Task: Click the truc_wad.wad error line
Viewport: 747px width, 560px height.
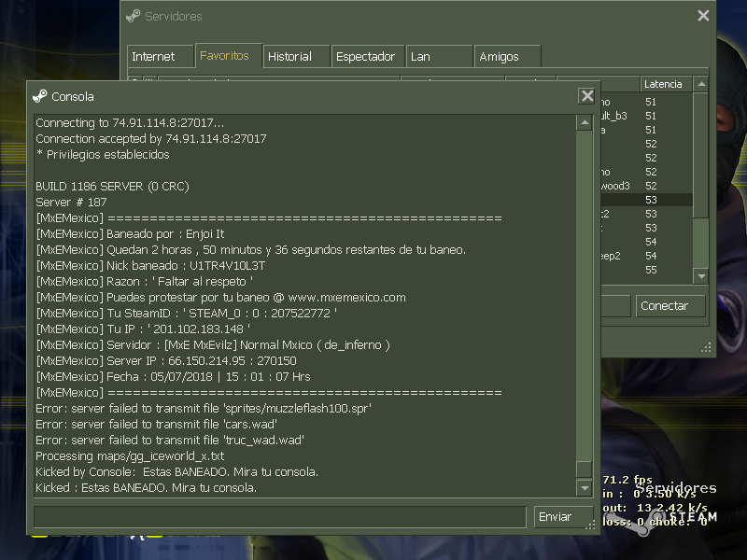Action: (170, 440)
